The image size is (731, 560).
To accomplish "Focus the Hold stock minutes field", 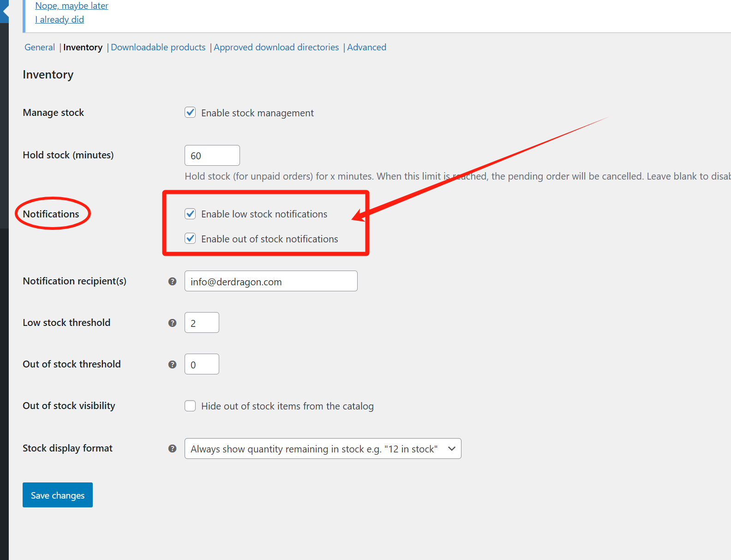I will (x=212, y=155).
